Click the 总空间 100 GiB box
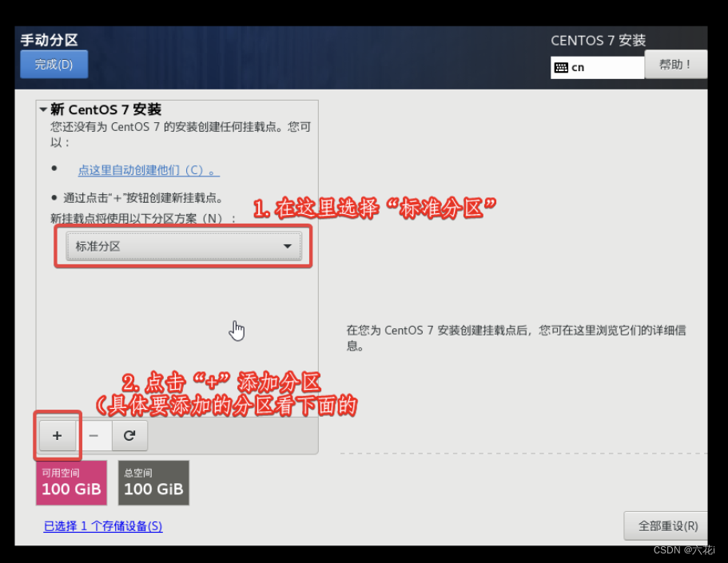Screen dimensions: 728x563 (153, 482)
